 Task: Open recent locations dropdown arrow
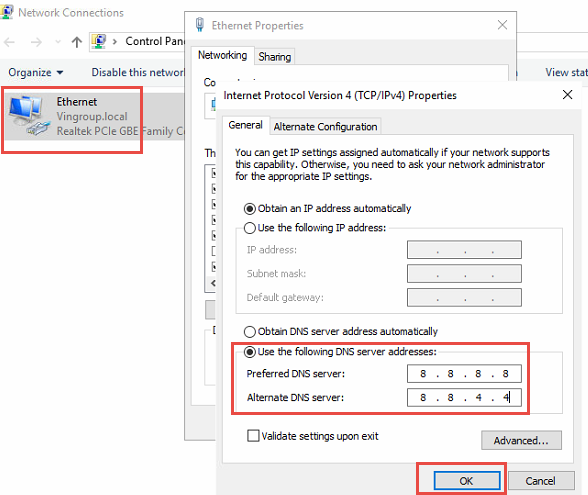click(x=58, y=42)
